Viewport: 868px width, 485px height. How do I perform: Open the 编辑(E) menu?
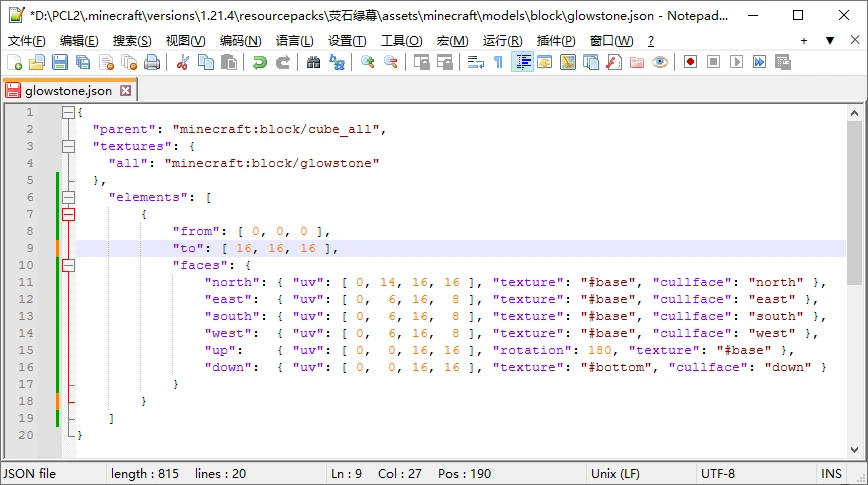click(79, 40)
